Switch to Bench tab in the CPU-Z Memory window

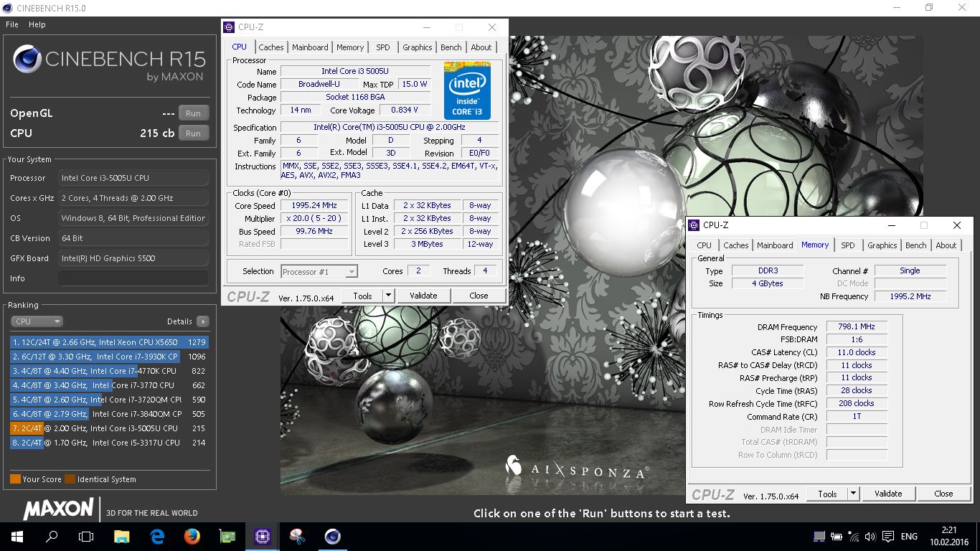tap(916, 245)
